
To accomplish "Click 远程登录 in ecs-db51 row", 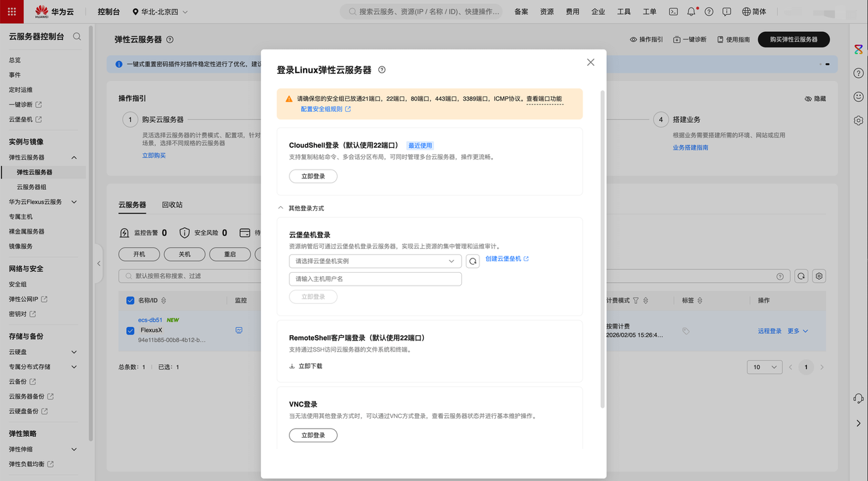I will click(770, 331).
